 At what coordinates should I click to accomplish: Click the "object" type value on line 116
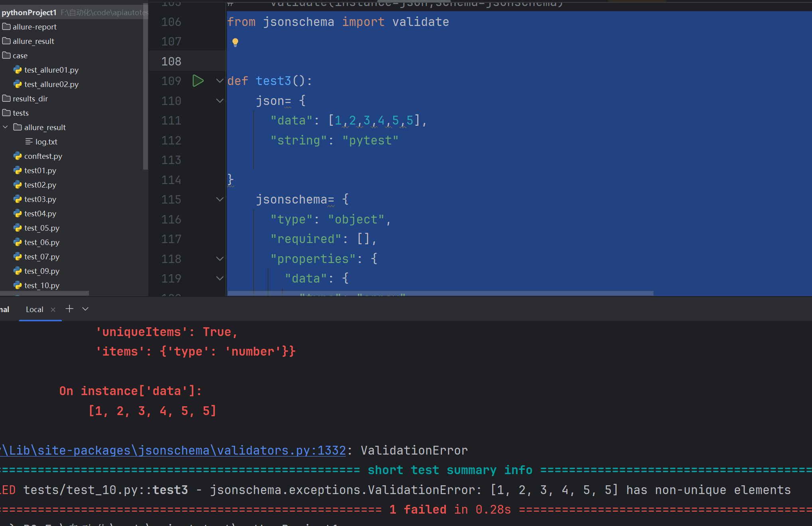tap(356, 219)
